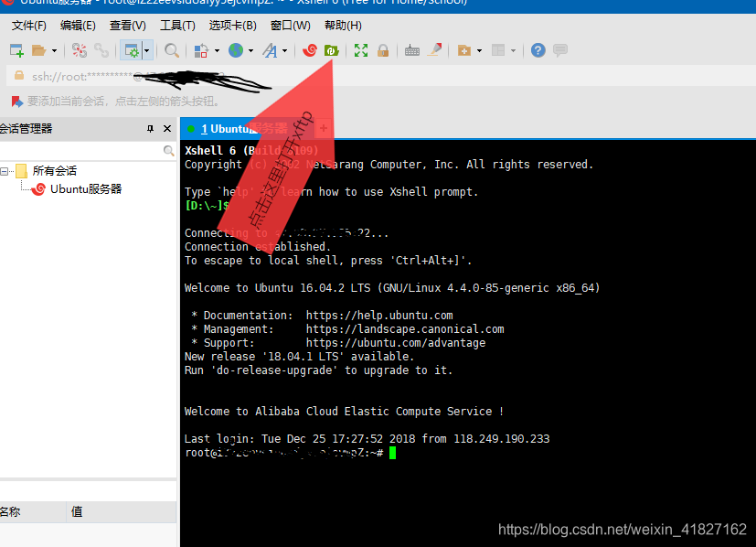Click the 值 column header
Image resolution: width=756 pixels, height=547 pixels.
pos(122,512)
